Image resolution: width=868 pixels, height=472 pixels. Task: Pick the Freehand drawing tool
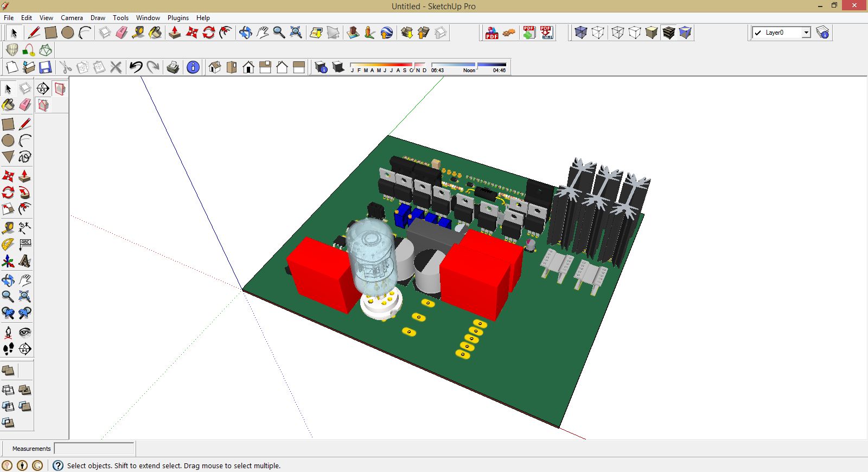pos(25,157)
